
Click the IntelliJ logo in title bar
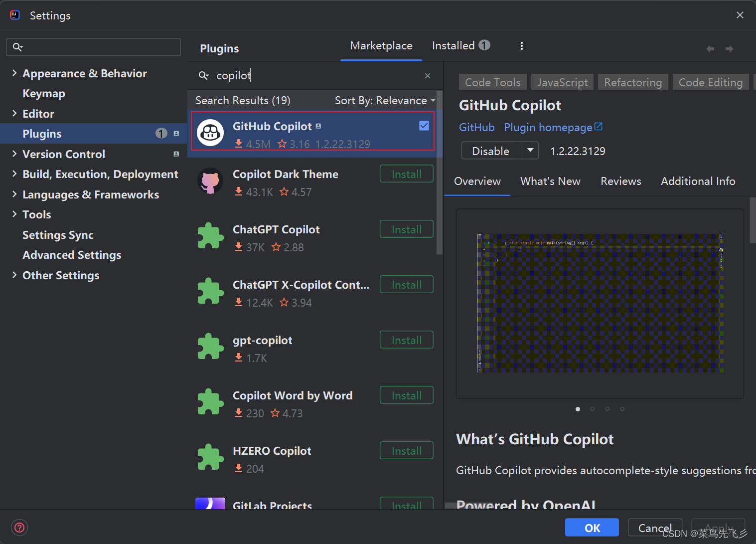15,15
